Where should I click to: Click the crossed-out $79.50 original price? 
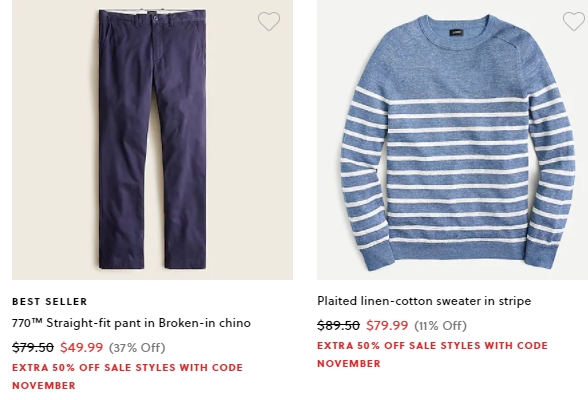(x=33, y=348)
